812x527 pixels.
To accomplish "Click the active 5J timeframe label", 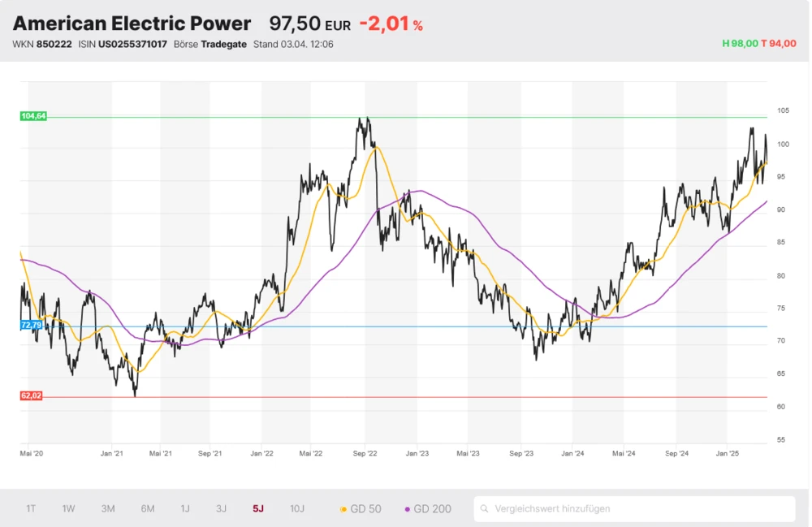I will 257,508.
